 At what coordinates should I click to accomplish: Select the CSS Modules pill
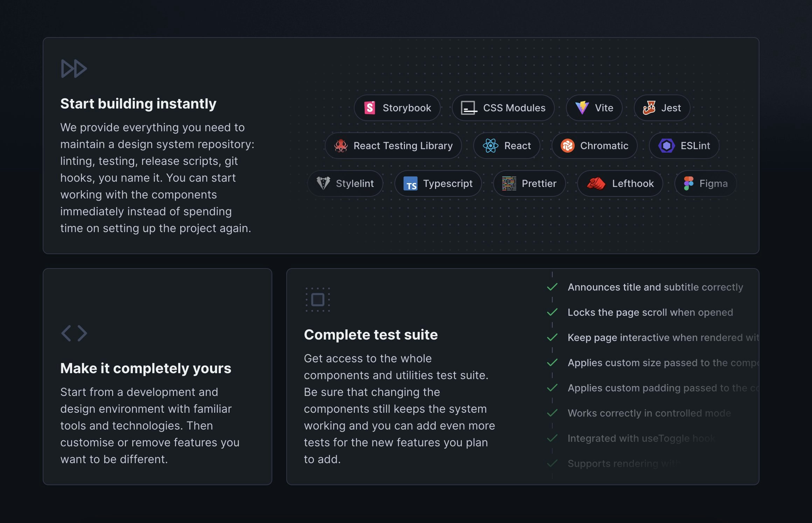click(503, 108)
